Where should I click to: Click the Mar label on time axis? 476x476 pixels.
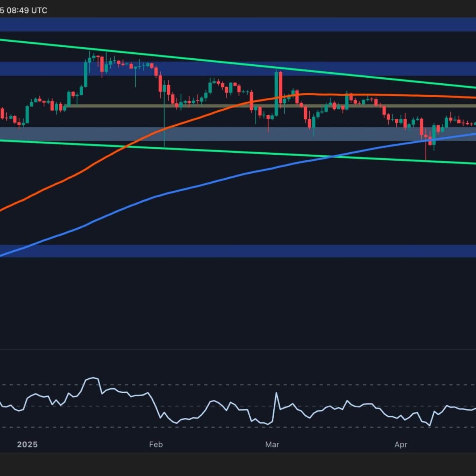(272, 444)
